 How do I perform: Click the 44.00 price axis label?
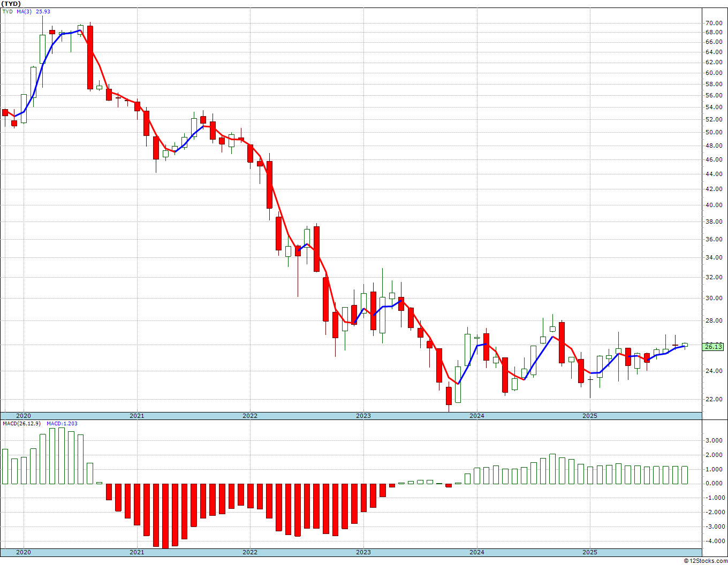(x=714, y=174)
